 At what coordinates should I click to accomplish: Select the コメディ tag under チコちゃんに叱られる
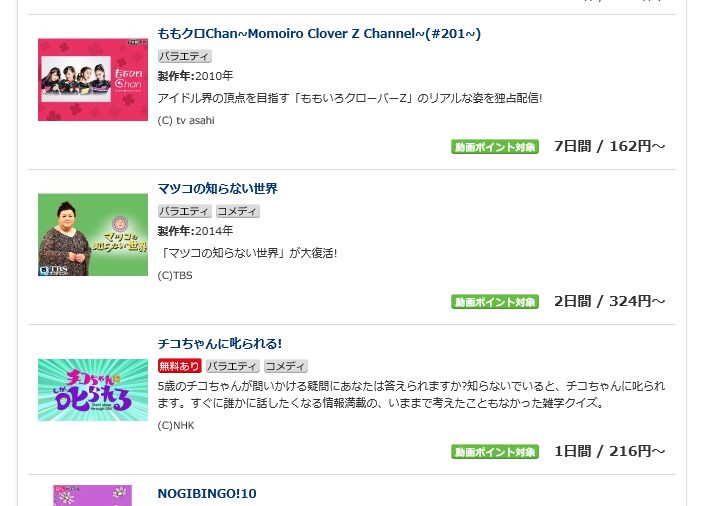286,366
